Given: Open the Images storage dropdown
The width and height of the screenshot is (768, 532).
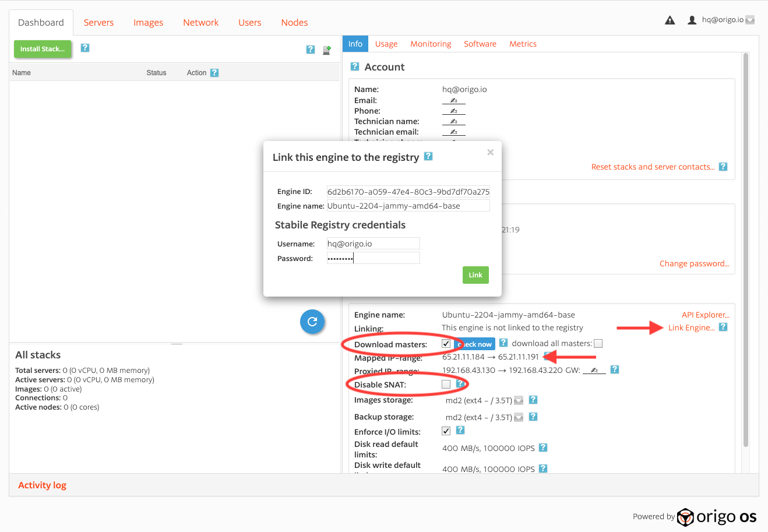Looking at the screenshot, I should 519,400.
